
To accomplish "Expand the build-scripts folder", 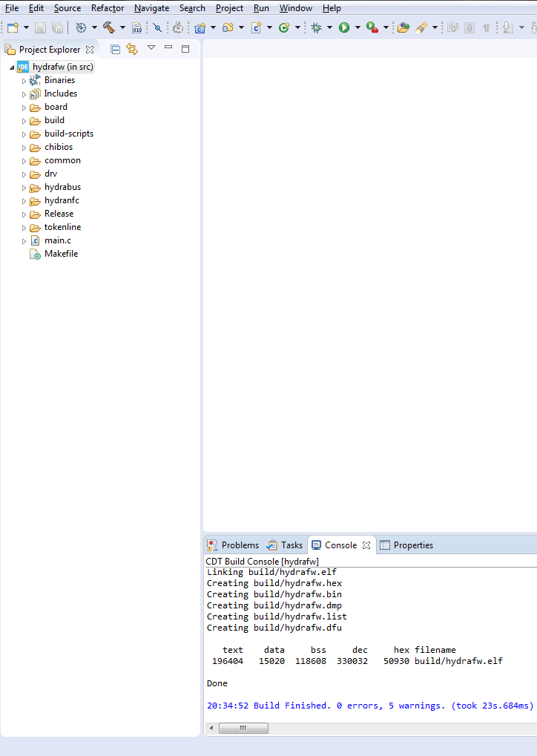I will point(24,134).
